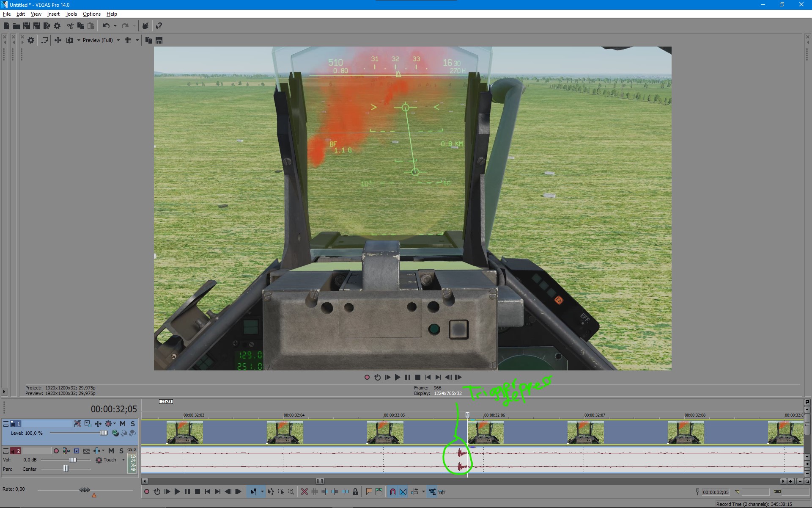
Task: Save preview snapshot to file
Action: tap(159, 40)
